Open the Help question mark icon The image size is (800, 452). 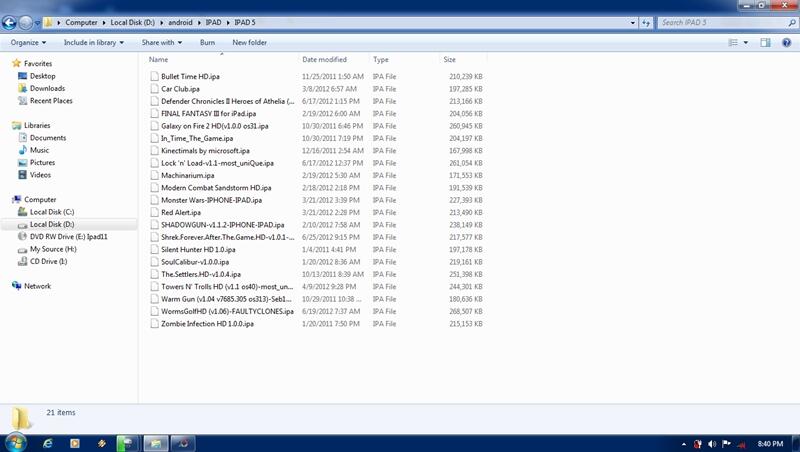786,42
